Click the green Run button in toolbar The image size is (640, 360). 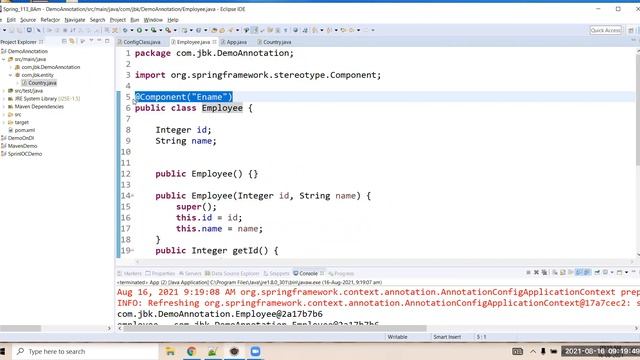(139, 30)
